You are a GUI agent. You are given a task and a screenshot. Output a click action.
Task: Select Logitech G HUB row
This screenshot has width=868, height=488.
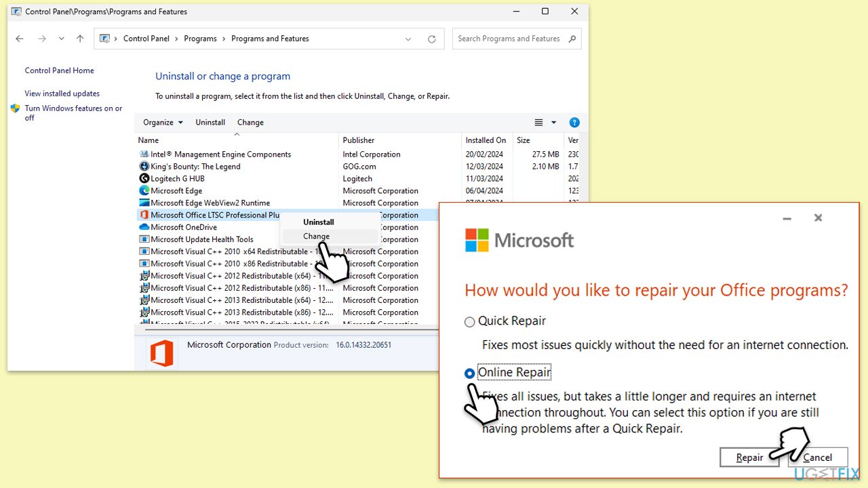[358, 179]
